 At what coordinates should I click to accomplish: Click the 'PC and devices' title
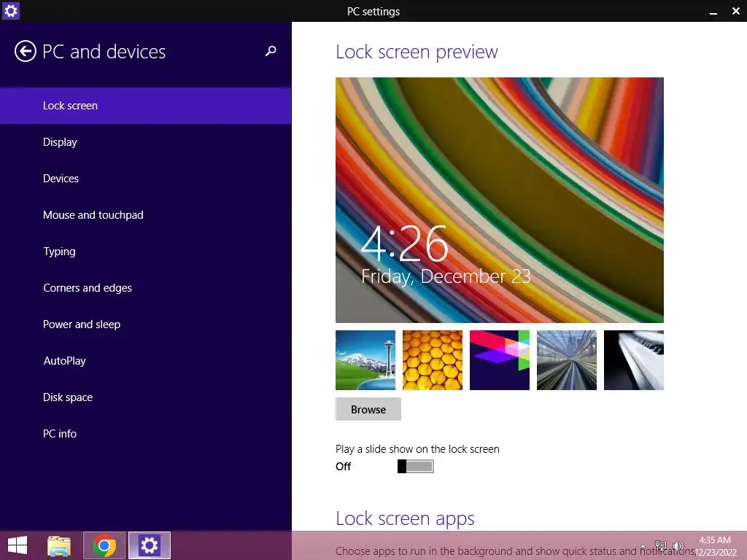(104, 52)
